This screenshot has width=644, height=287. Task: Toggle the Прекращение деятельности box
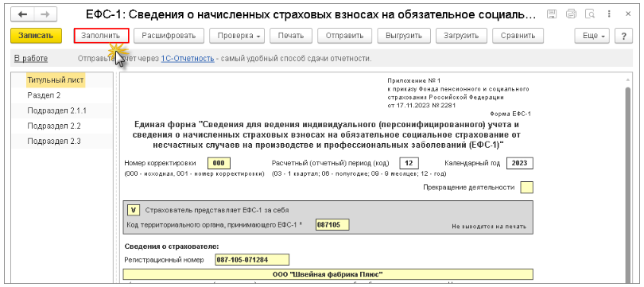526,188
